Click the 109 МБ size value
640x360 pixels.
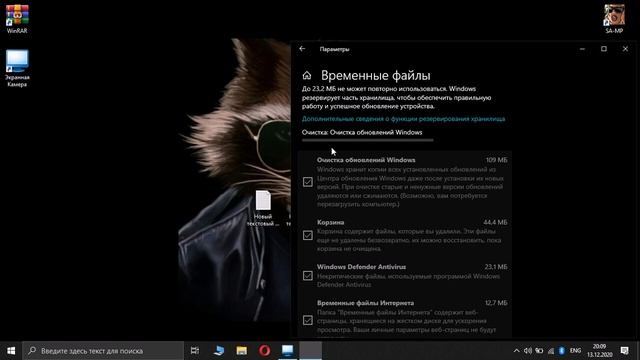tap(496, 160)
